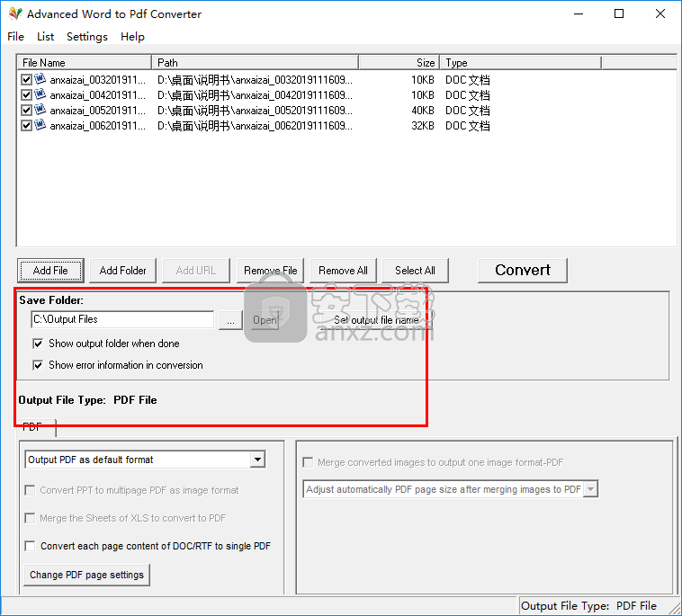Click the app logo icon in the title bar
682x616 pixels.
[x=15, y=13]
